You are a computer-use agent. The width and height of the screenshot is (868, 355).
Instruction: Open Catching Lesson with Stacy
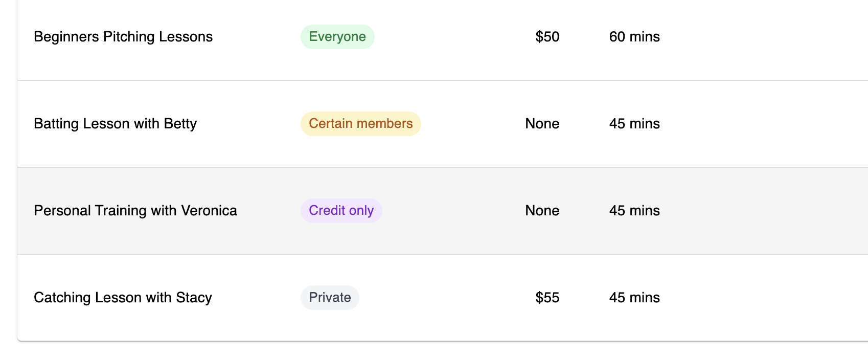[123, 298]
